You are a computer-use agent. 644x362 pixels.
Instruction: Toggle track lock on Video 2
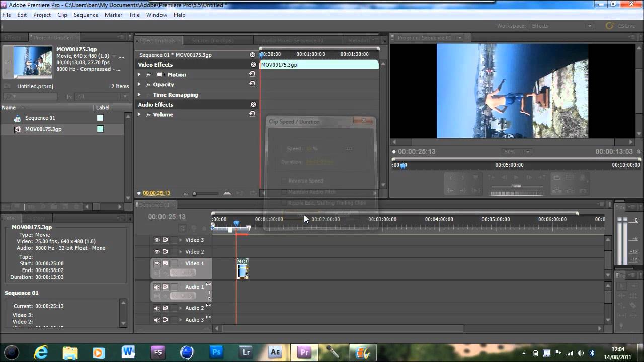click(174, 251)
